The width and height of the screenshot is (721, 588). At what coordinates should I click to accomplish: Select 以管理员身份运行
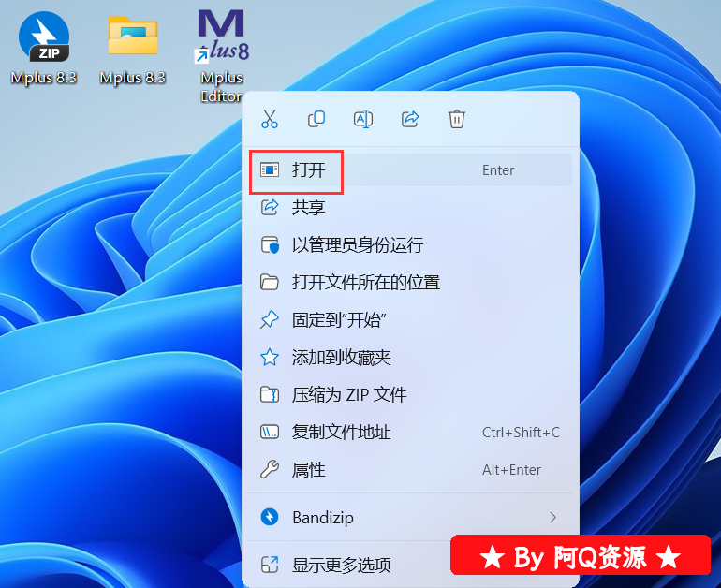pyautogui.click(x=410, y=245)
